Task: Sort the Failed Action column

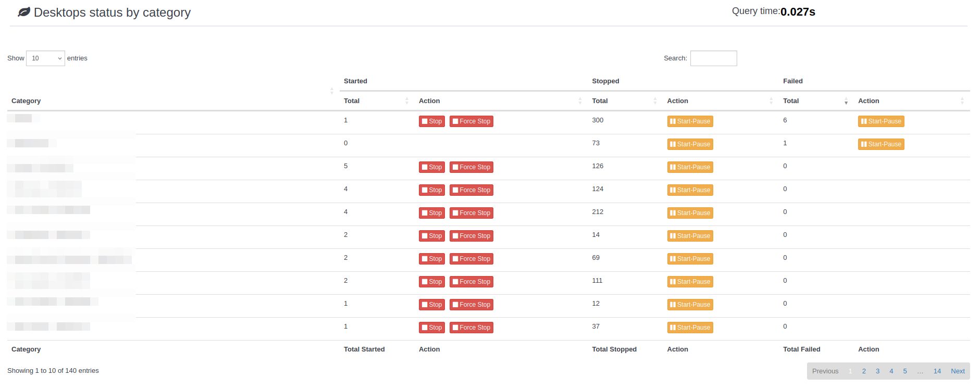Action: click(x=962, y=101)
